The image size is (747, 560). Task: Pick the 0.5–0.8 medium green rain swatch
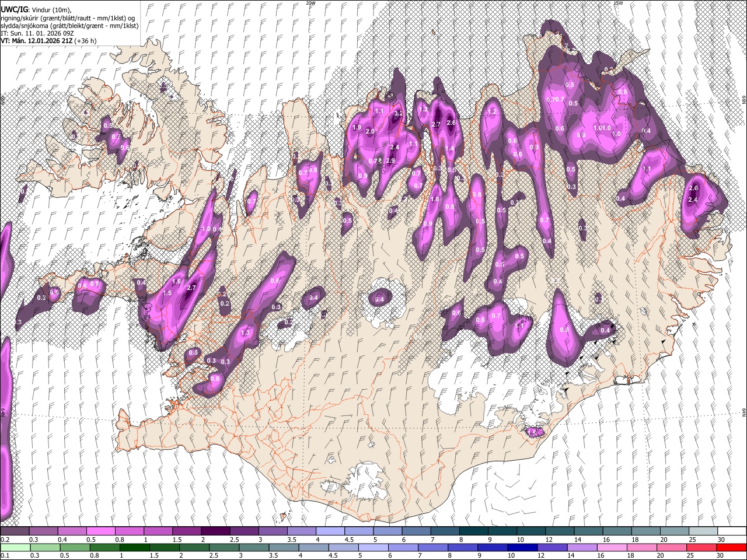pyautogui.click(x=75, y=547)
